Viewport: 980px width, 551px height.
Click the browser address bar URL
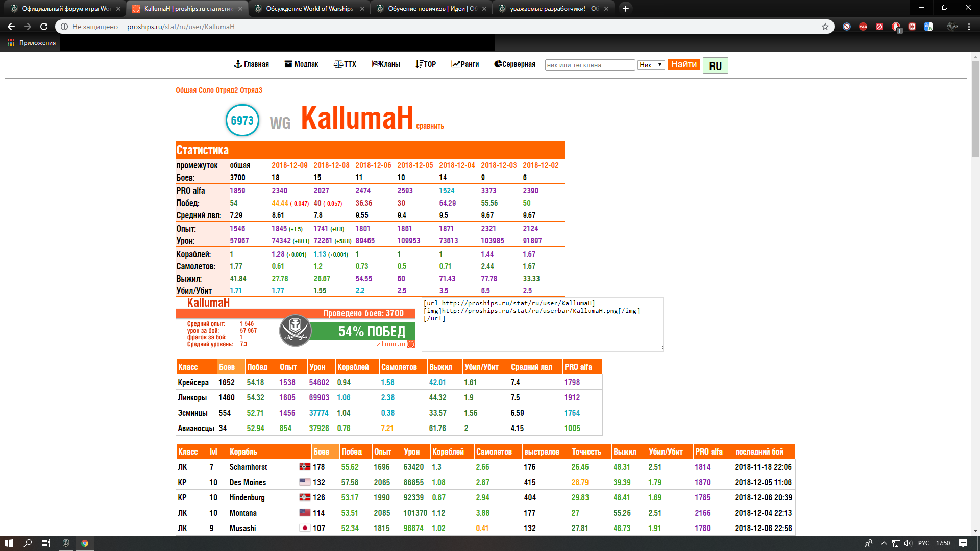click(x=181, y=27)
